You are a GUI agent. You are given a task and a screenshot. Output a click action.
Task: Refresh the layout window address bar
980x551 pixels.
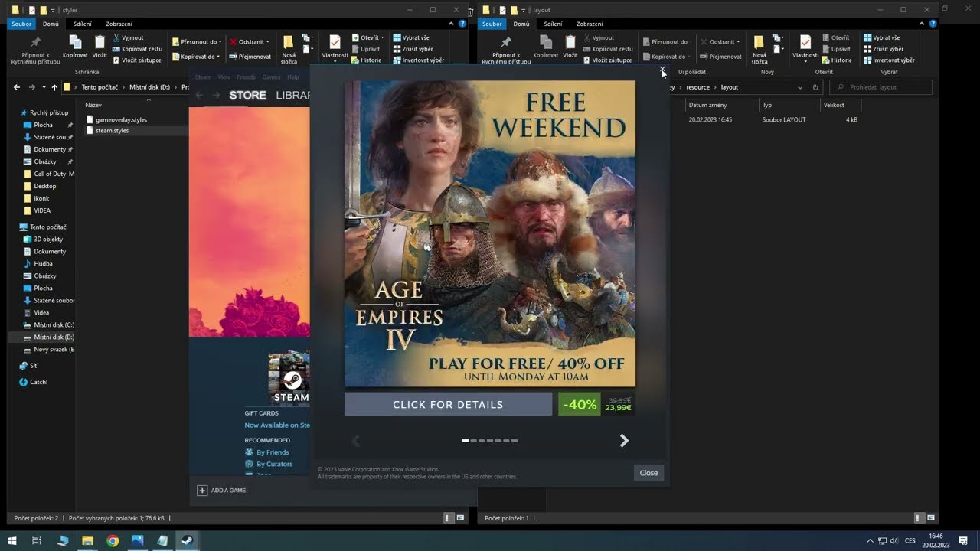pyautogui.click(x=815, y=87)
